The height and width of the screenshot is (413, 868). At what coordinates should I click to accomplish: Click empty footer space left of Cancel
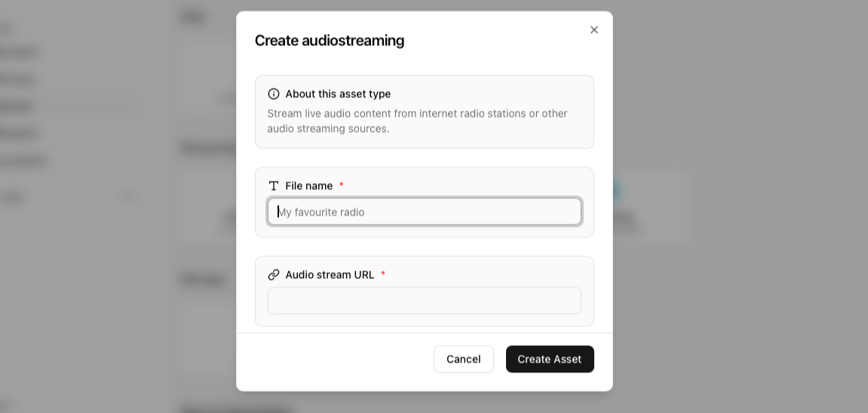pos(339,359)
